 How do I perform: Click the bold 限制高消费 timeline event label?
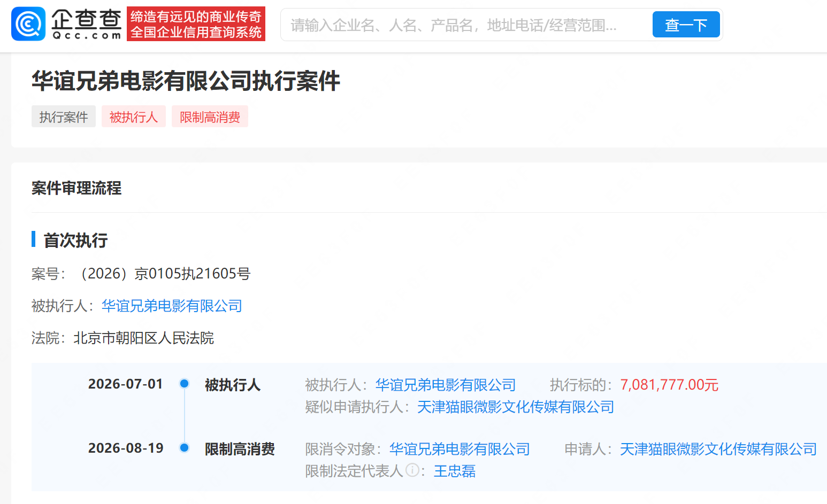(x=240, y=449)
